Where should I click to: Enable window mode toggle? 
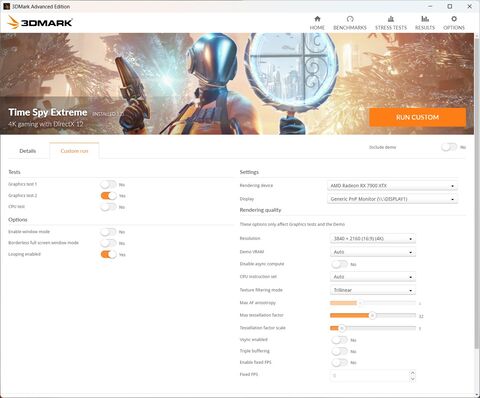(108, 232)
